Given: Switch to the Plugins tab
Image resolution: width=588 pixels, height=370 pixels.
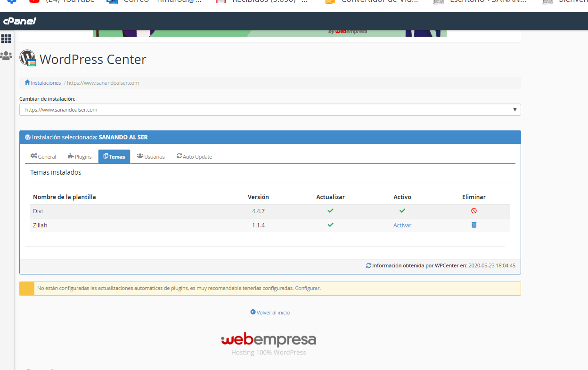Looking at the screenshot, I should pos(80,157).
